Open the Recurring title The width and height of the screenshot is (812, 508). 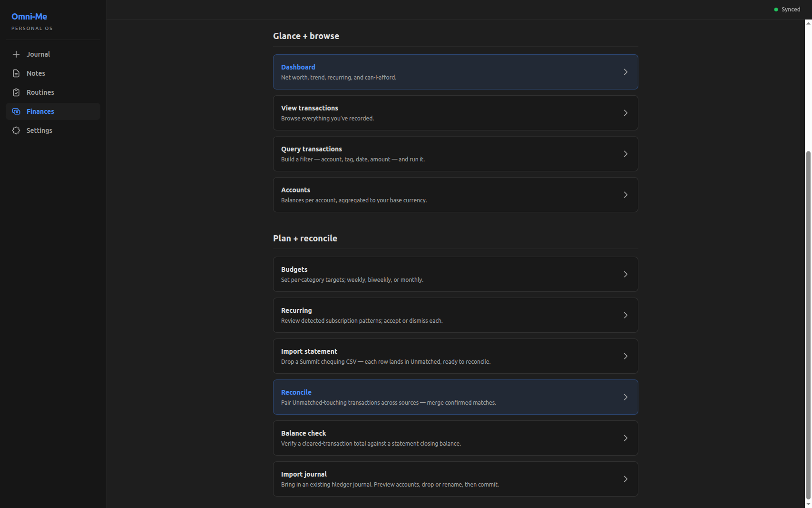click(x=296, y=310)
